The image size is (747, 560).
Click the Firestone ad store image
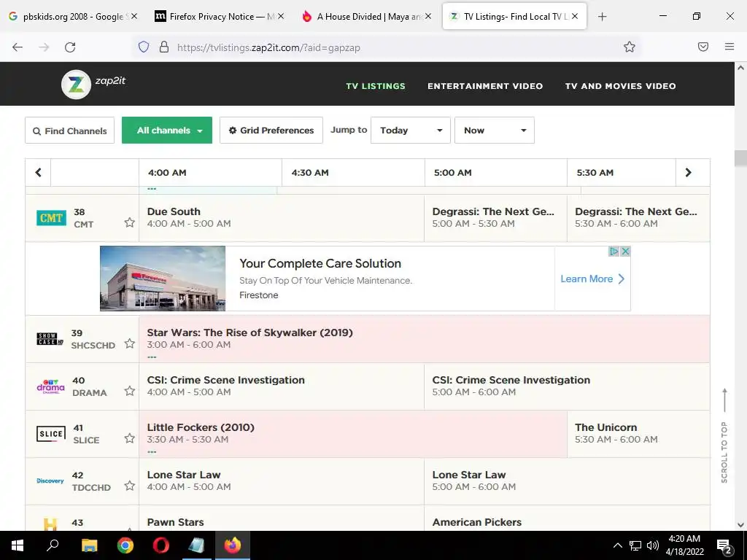[163, 279]
